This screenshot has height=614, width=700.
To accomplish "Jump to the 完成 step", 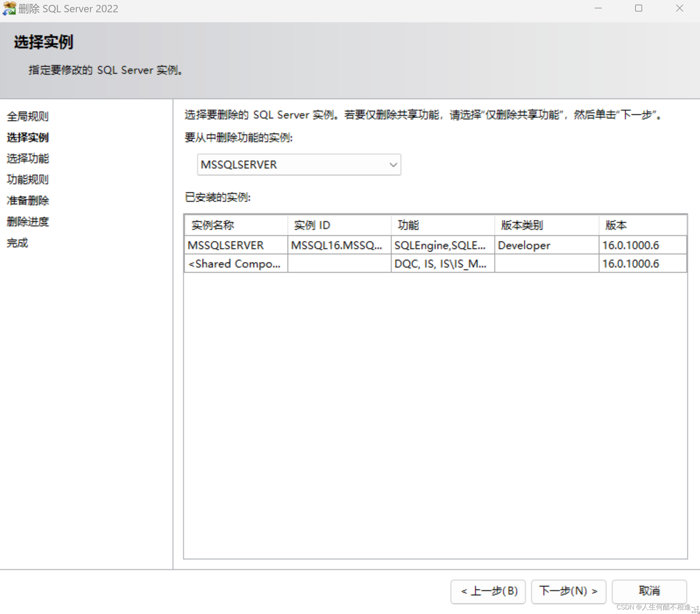I will click(x=17, y=243).
